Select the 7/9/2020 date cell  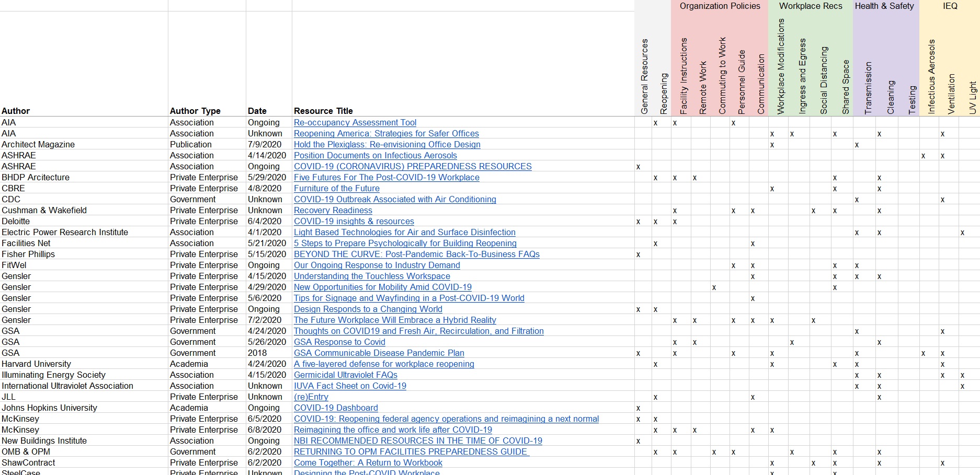click(265, 144)
